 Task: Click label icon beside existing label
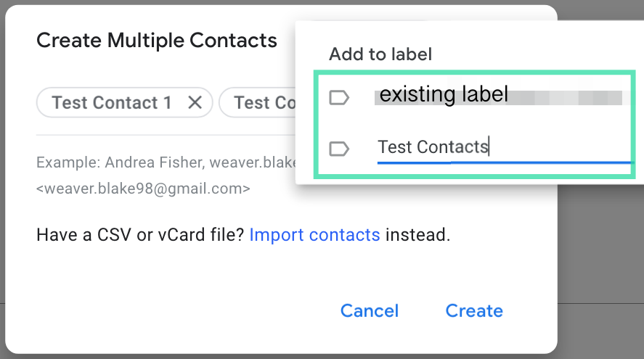tap(339, 97)
